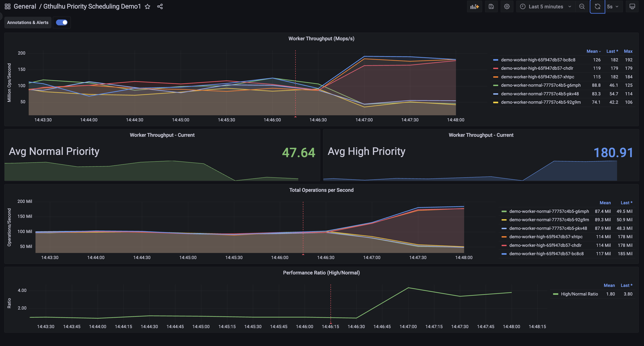This screenshot has width=644, height=346.
Task: Cycle view mode monitor icon
Action: (632, 7)
